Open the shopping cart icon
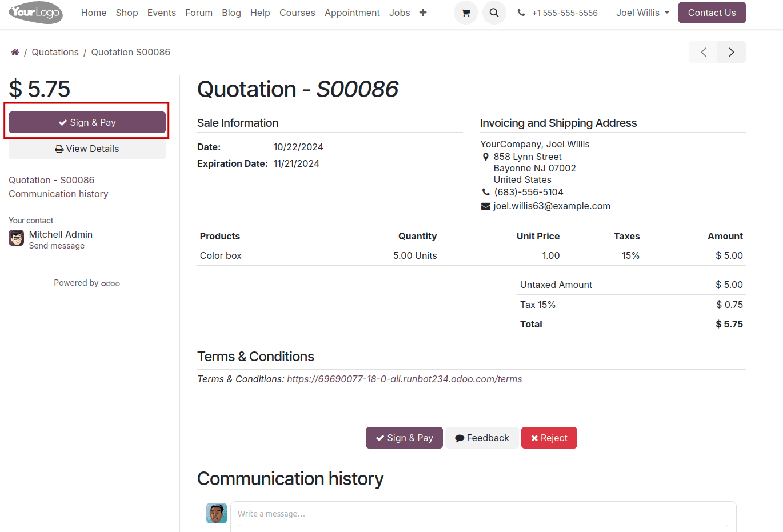 tap(466, 13)
